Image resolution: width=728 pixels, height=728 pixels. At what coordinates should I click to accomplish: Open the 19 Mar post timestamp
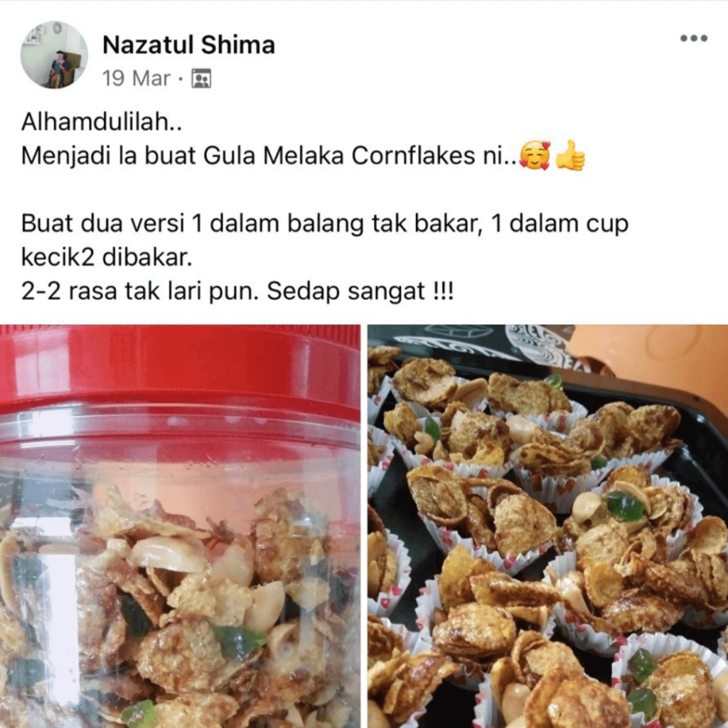pos(136,78)
